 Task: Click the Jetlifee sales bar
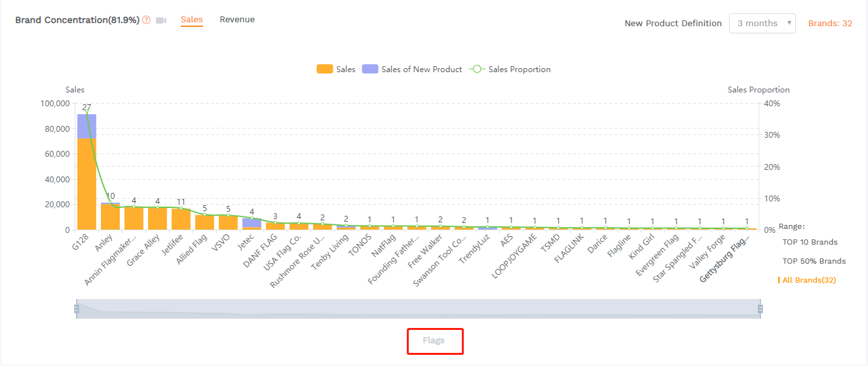[181, 219]
